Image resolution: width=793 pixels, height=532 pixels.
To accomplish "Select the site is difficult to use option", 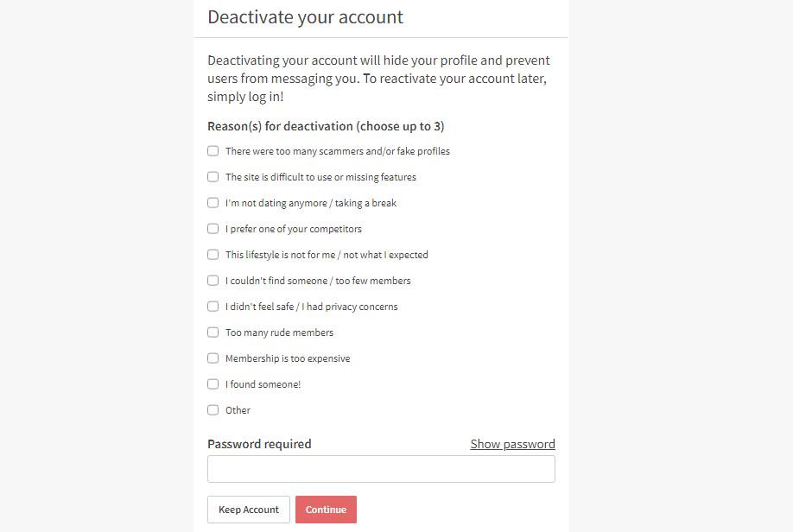I will [213, 176].
